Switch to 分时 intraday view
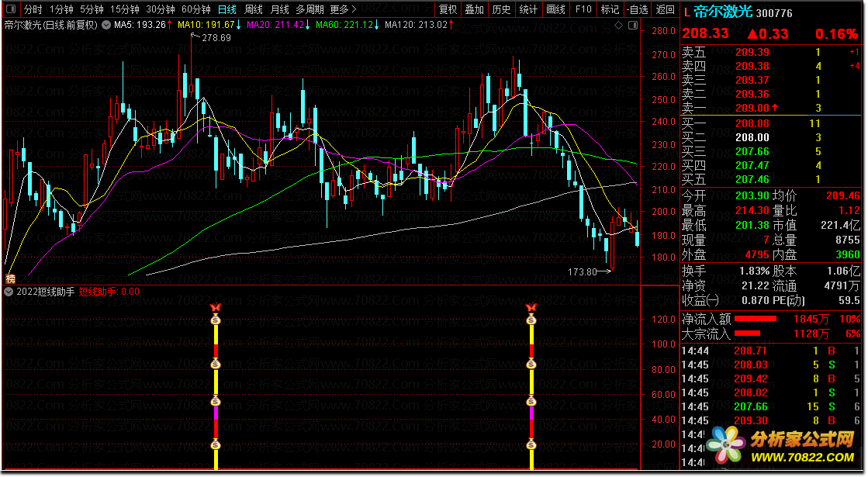 point(33,9)
